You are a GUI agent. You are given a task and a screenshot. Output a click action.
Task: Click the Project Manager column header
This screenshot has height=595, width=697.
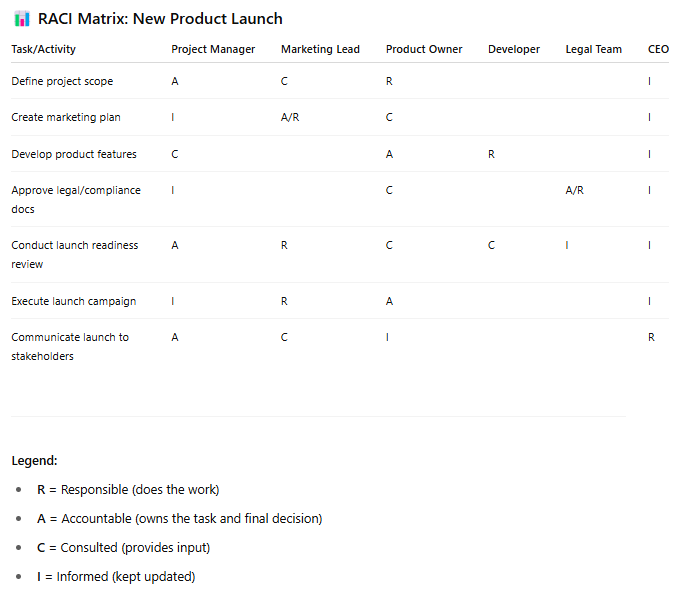[x=213, y=49]
